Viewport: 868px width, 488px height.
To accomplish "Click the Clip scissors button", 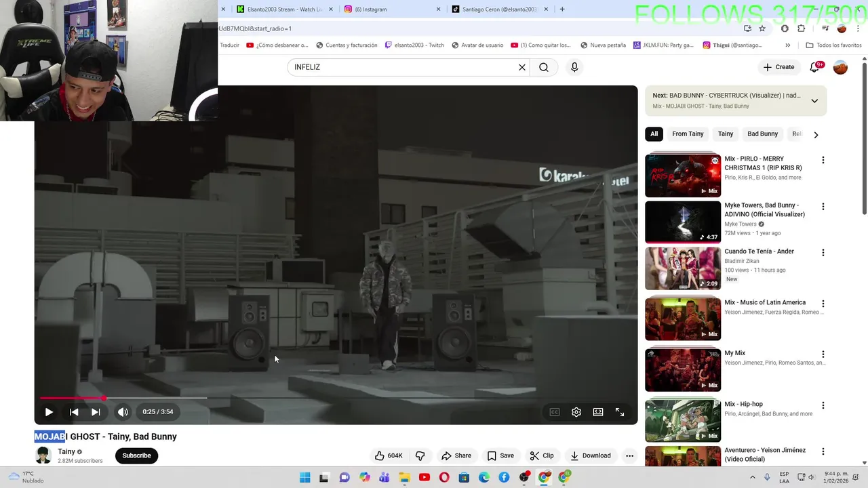I will (542, 455).
